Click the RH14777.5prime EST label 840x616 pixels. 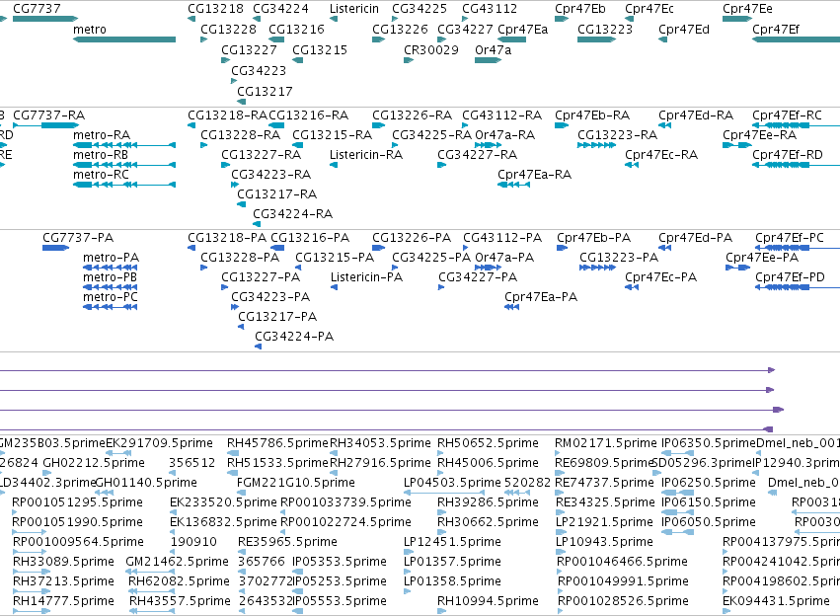64,601
